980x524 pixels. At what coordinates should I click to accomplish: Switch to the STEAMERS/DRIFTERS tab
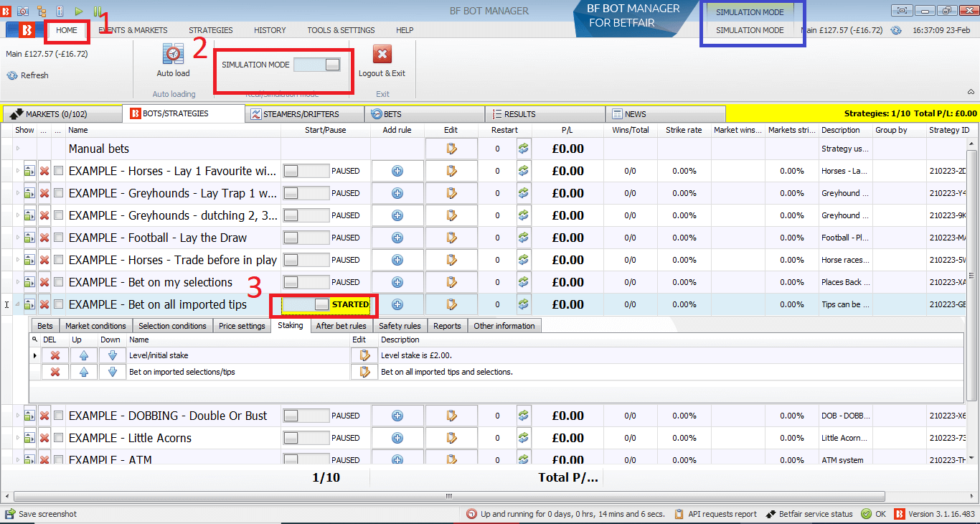(304, 113)
